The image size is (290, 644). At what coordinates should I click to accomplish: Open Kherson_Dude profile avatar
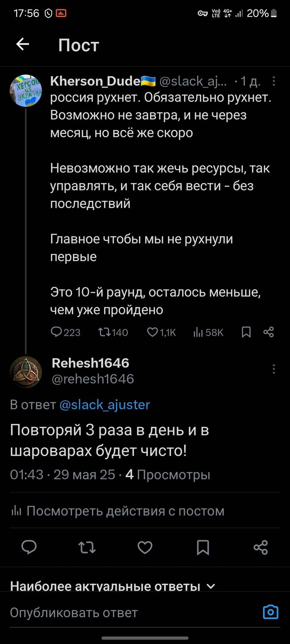26,91
